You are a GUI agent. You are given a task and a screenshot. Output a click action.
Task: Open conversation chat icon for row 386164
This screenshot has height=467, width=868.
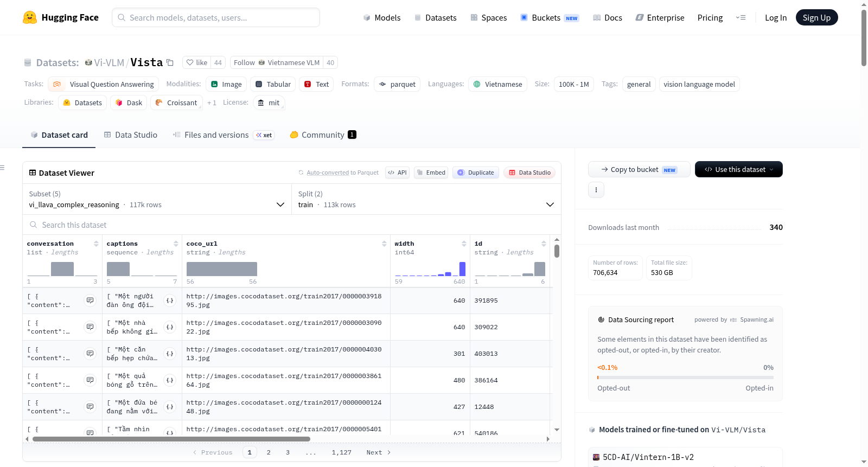pos(90,380)
